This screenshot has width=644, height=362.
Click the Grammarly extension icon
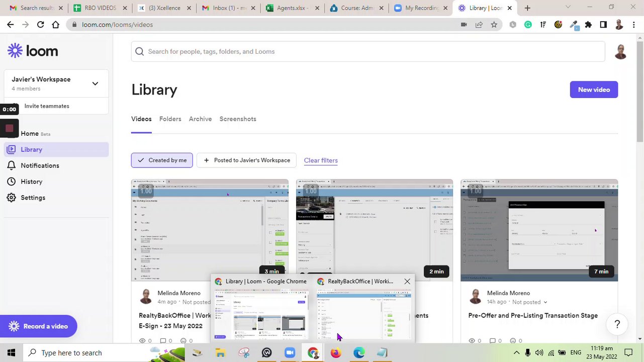pyautogui.click(x=528, y=25)
